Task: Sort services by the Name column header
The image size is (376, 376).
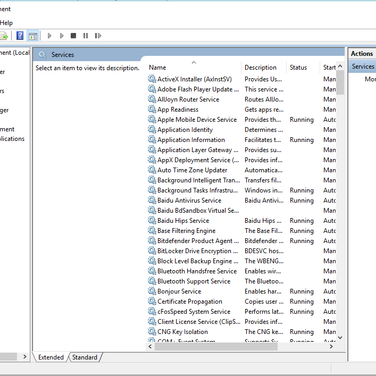Action: pyautogui.click(x=193, y=67)
